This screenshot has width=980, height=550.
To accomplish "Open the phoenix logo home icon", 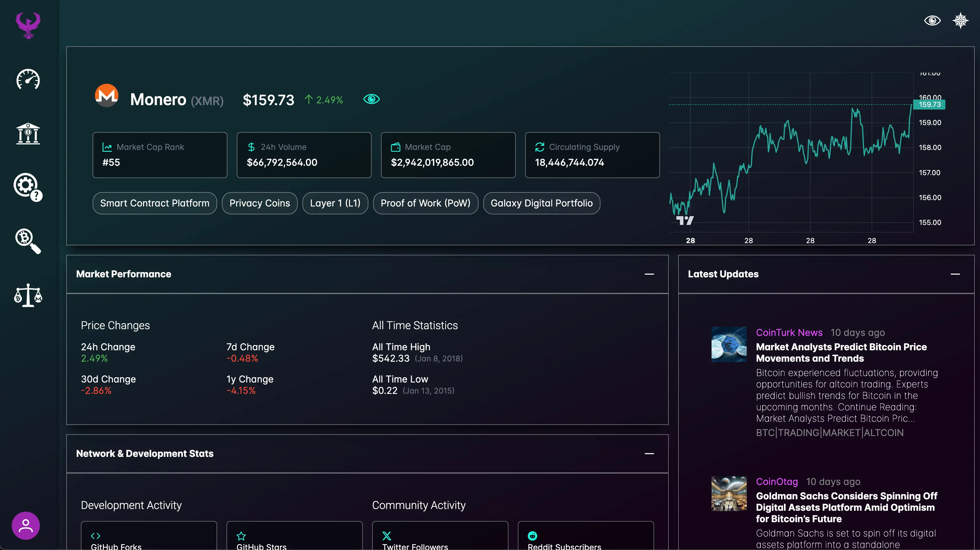I will click(28, 25).
